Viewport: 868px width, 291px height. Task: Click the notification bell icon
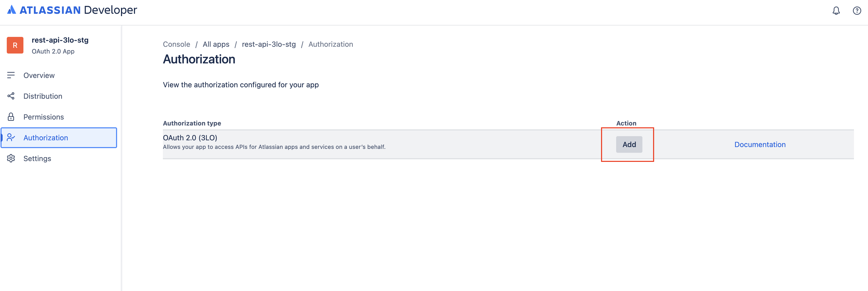click(x=836, y=10)
